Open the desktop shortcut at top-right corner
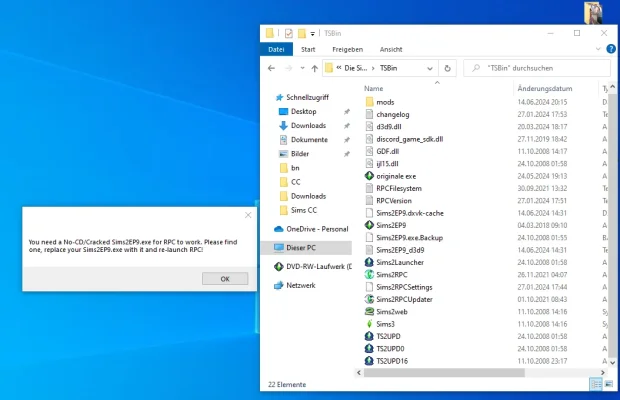Viewport: 620px width, 400px height. click(593, 13)
